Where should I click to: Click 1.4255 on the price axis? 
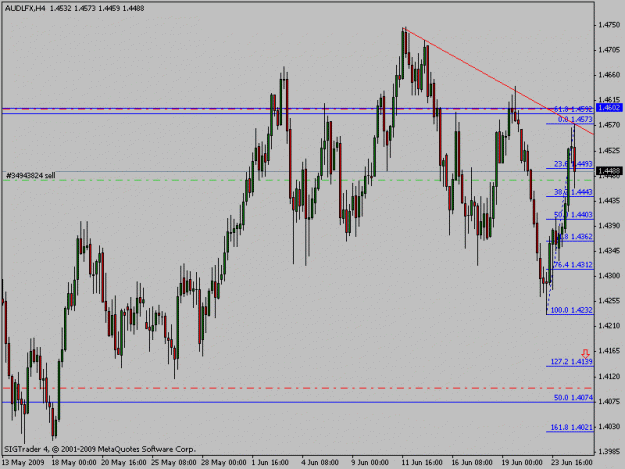(x=609, y=301)
